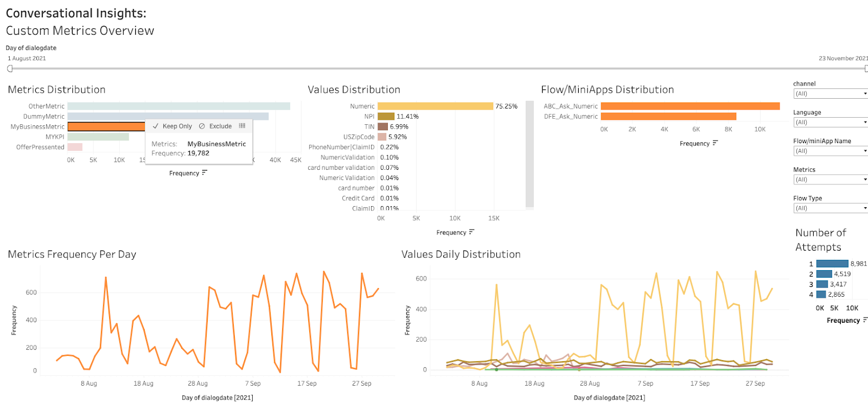The width and height of the screenshot is (868, 403).
Task: Open the Flow/miniApp Name dropdown
Action: (x=830, y=151)
